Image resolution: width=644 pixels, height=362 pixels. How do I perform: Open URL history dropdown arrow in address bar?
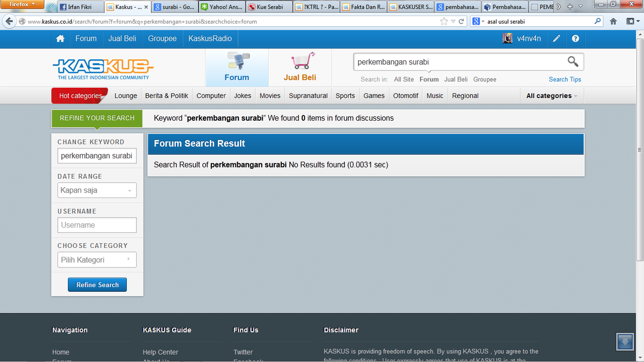coord(453,22)
